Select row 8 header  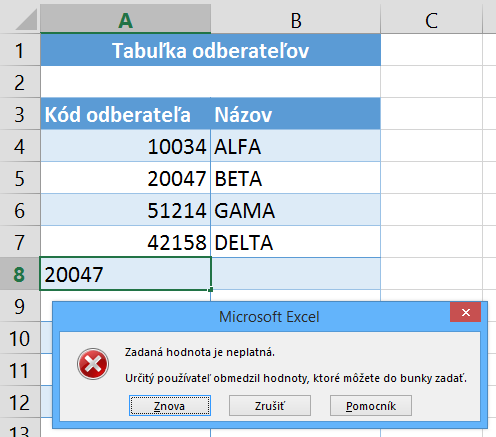pyautogui.click(x=20, y=274)
